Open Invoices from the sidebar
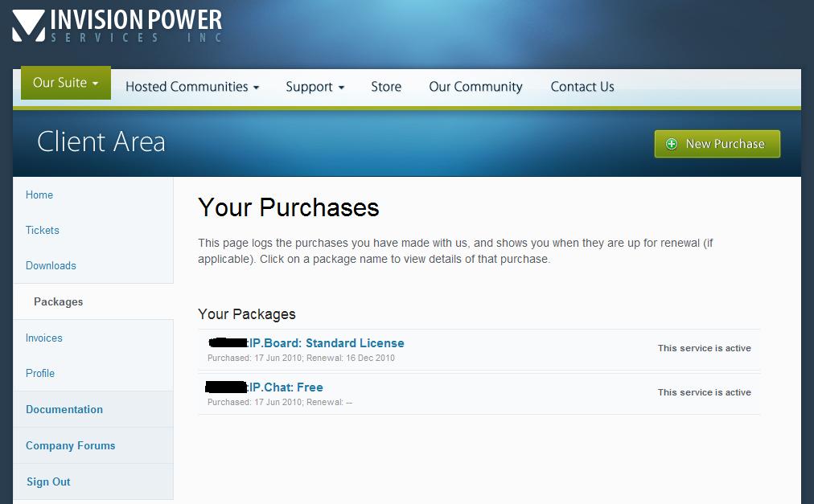This screenshot has height=504, width=814. 44,338
